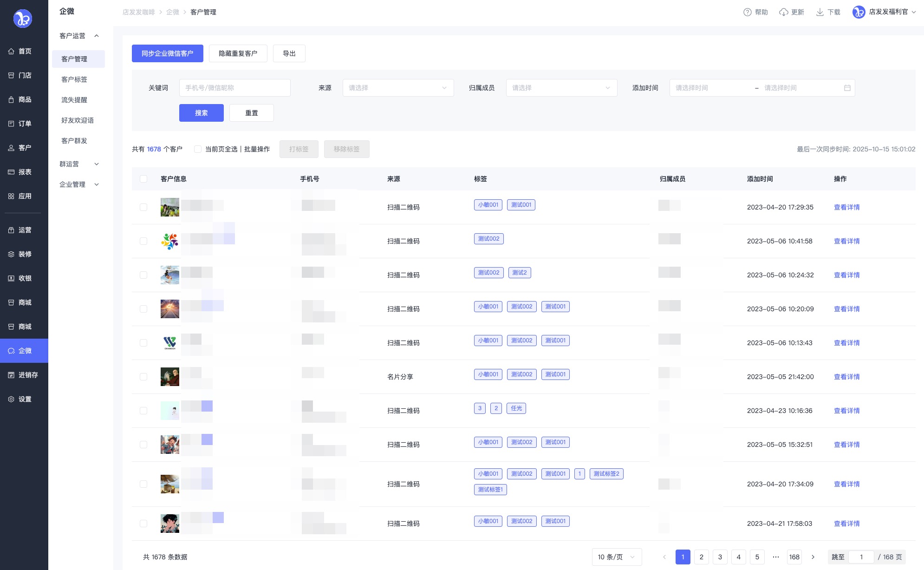Select the first customer row checkbox

pos(143,207)
